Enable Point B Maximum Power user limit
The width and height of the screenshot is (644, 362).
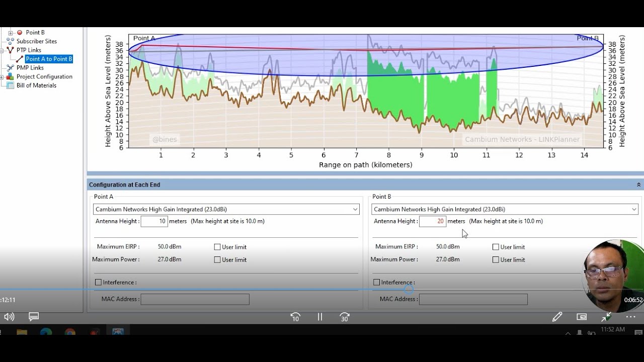click(x=496, y=260)
